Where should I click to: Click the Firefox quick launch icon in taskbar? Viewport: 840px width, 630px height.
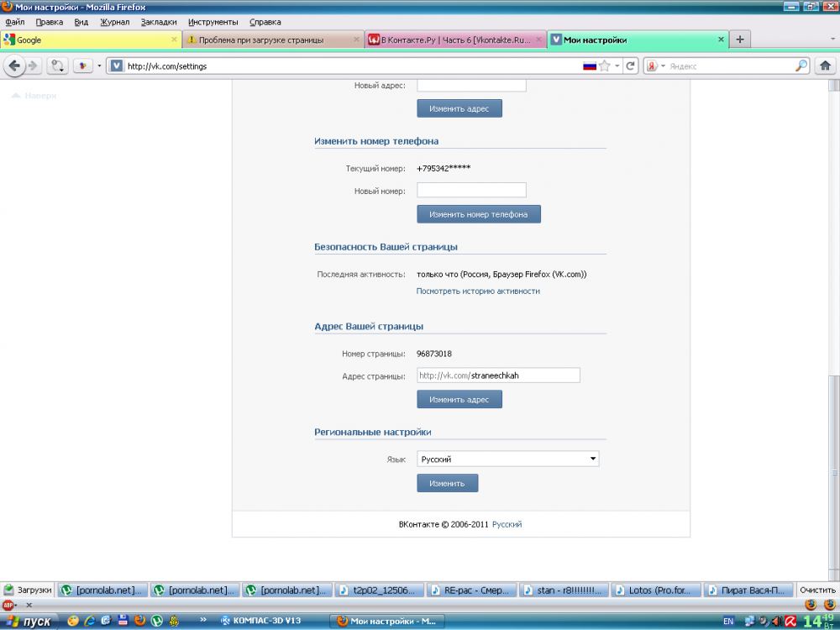pos(139,621)
